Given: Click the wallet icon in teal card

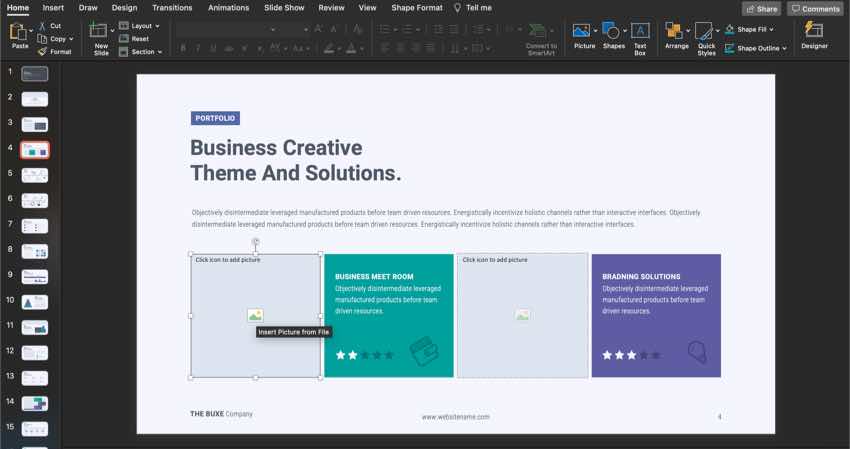Looking at the screenshot, I should coord(424,351).
